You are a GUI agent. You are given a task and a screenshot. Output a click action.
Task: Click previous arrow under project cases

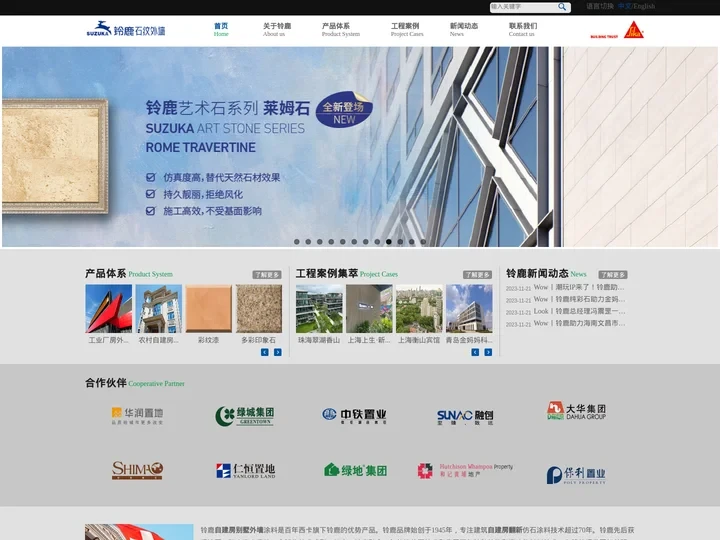475,352
